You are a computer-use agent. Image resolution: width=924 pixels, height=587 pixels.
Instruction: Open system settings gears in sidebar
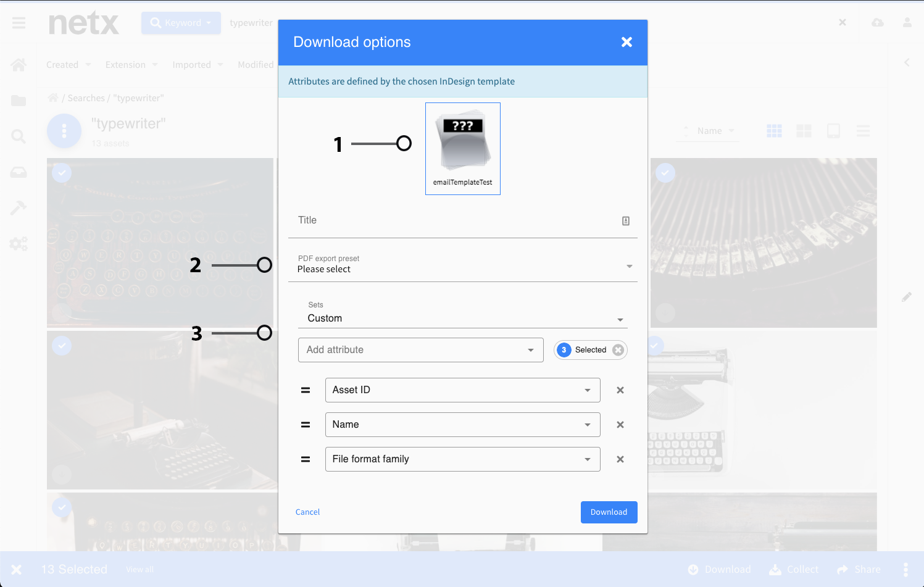click(x=19, y=244)
